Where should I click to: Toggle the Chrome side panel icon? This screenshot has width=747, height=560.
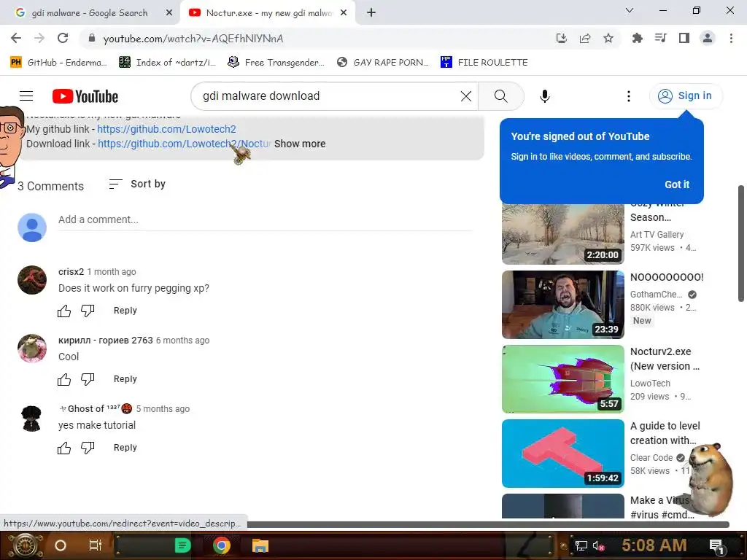point(684,38)
